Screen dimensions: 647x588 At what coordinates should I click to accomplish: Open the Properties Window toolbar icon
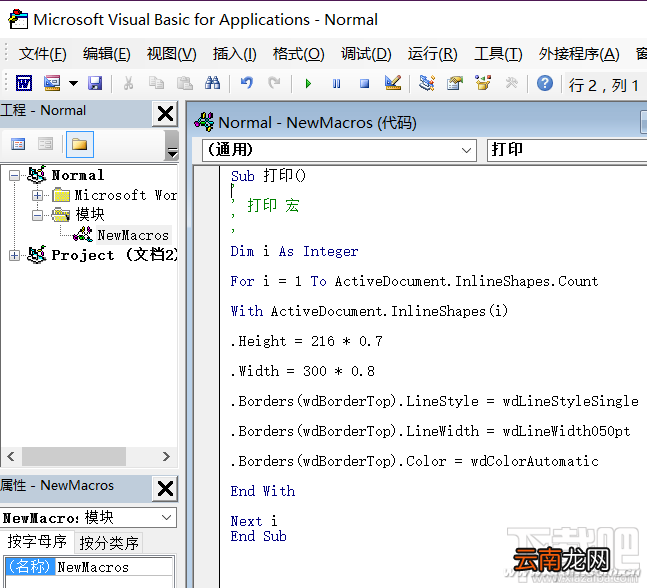coord(455,83)
